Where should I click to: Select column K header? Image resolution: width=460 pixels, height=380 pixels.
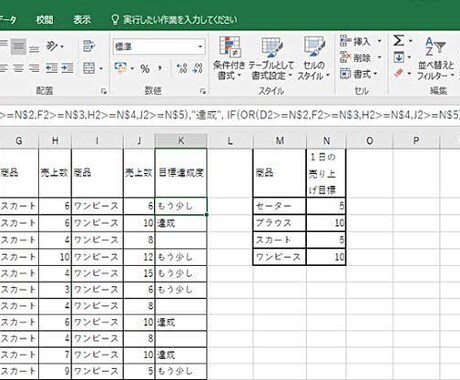181,141
